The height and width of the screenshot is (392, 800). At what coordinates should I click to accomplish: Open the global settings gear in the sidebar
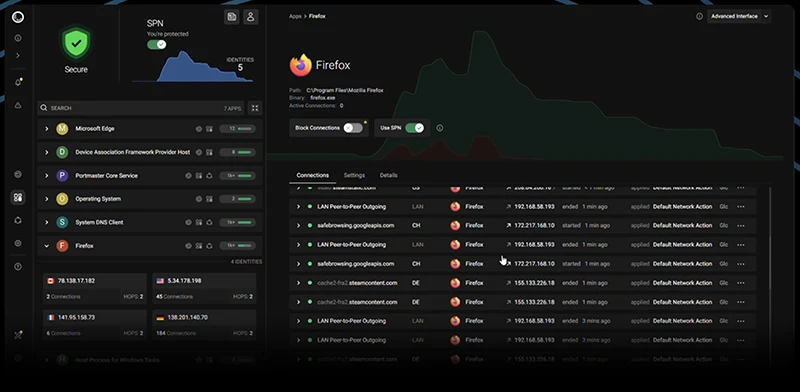click(18, 243)
